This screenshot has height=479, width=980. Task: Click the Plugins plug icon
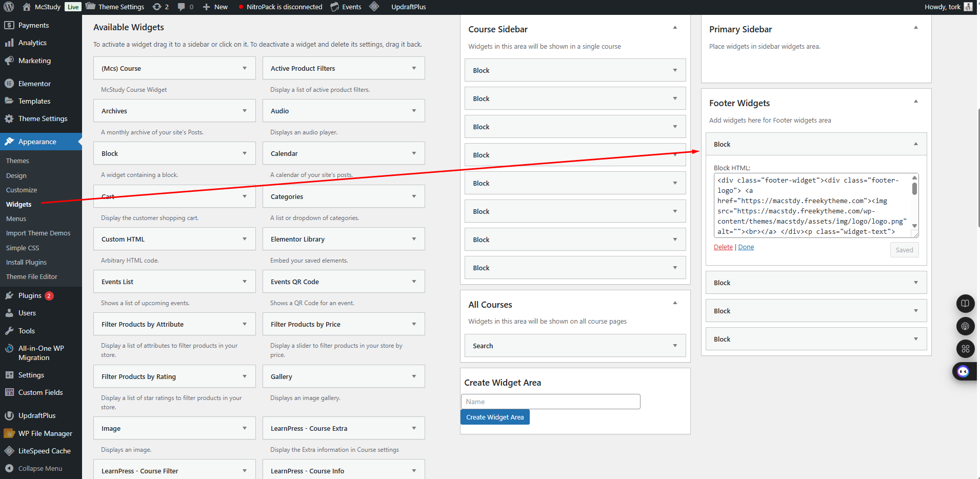[9, 295]
